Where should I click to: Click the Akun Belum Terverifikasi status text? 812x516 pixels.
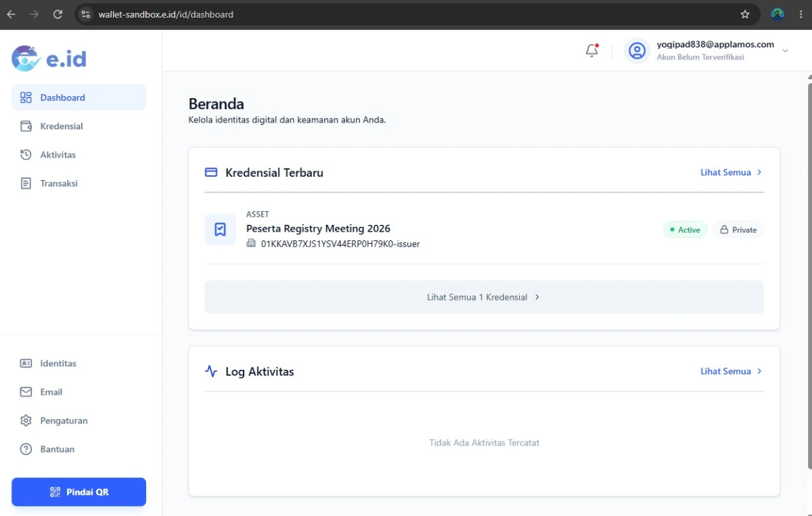click(700, 58)
